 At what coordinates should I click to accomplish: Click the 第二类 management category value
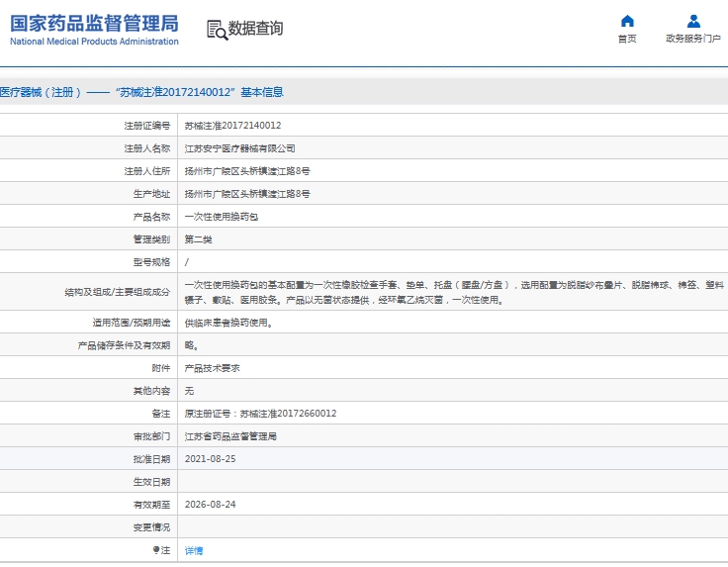click(198, 239)
